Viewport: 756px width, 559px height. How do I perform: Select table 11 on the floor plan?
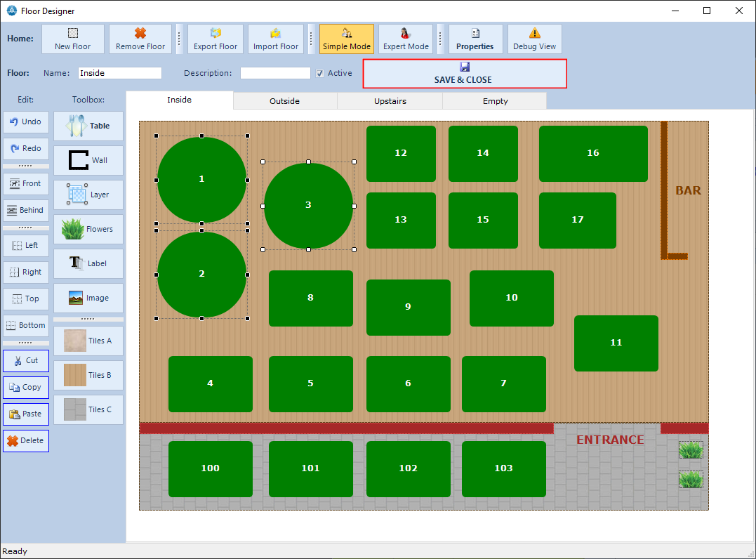(x=616, y=343)
